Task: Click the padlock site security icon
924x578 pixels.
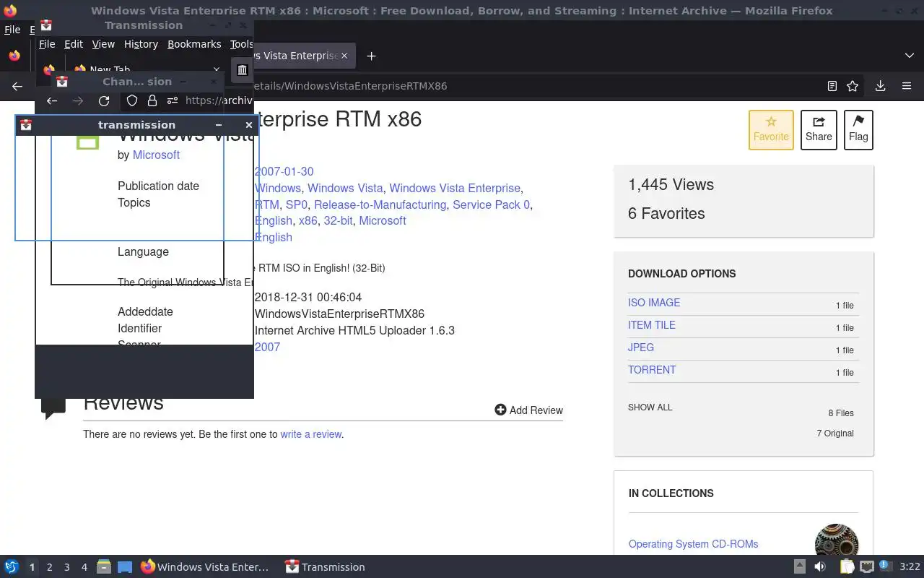Action: point(152,101)
